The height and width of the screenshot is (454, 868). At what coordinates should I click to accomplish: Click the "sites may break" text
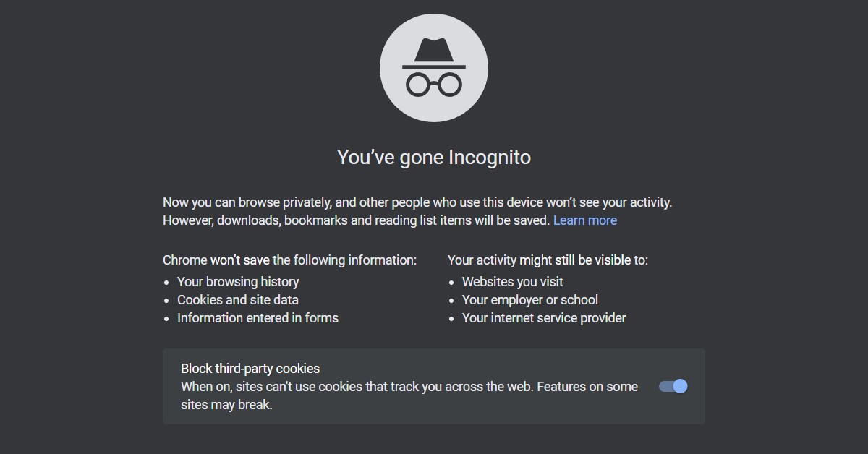click(x=226, y=405)
